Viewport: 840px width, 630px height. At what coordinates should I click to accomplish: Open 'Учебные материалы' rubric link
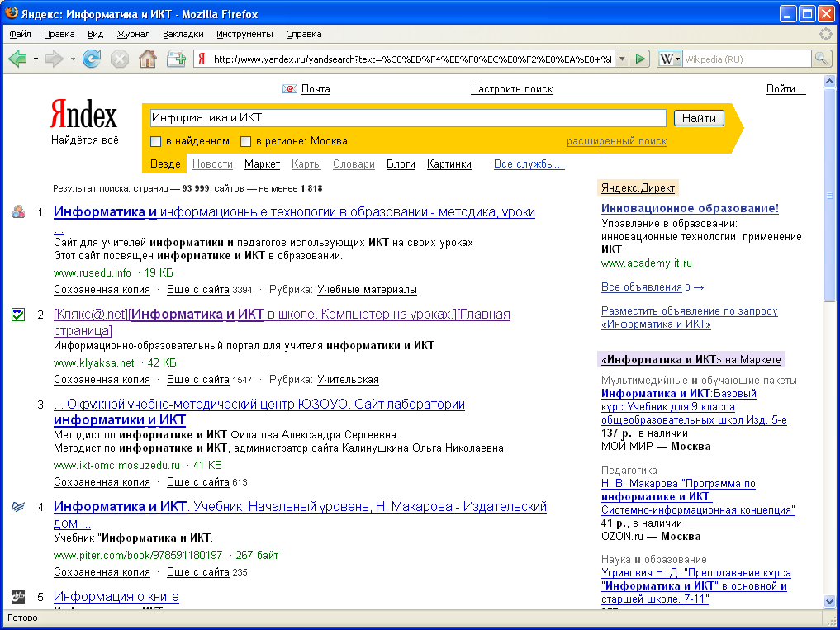pos(367,290)
